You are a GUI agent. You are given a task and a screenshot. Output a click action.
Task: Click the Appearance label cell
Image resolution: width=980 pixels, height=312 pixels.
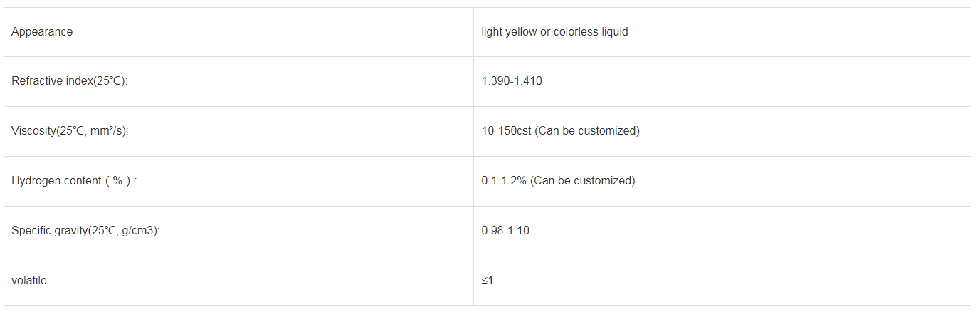pyautogui.click(x=238, y=32)
